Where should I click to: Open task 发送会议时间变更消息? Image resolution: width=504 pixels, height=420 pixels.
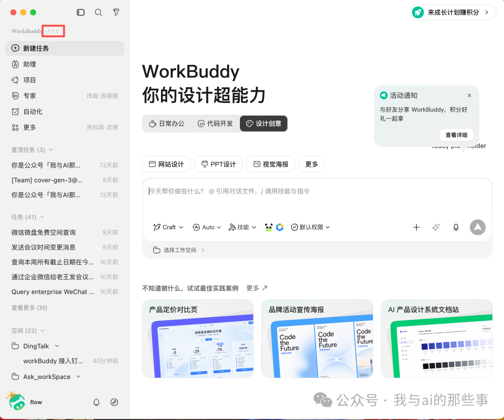tap(64, 247)
